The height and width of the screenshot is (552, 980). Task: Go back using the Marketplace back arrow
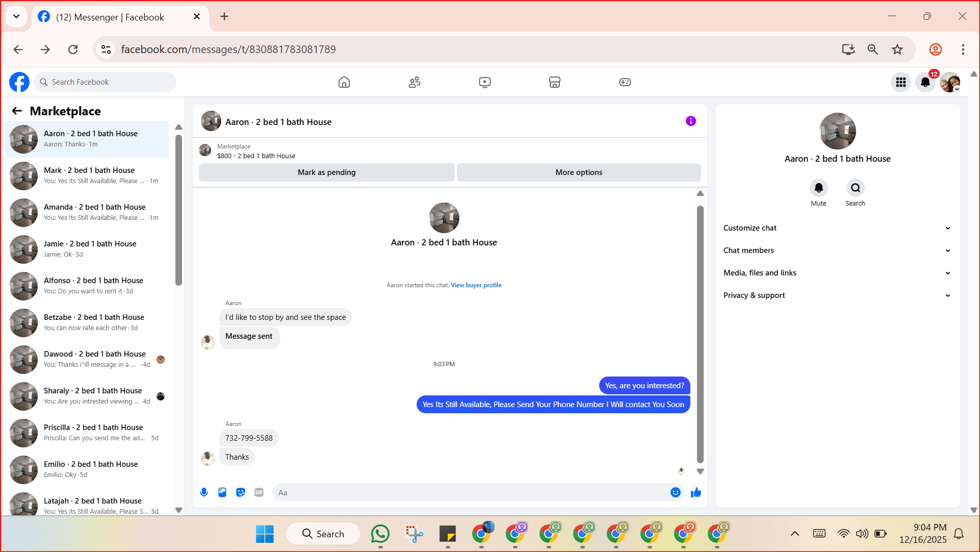[x=17, y=111]
